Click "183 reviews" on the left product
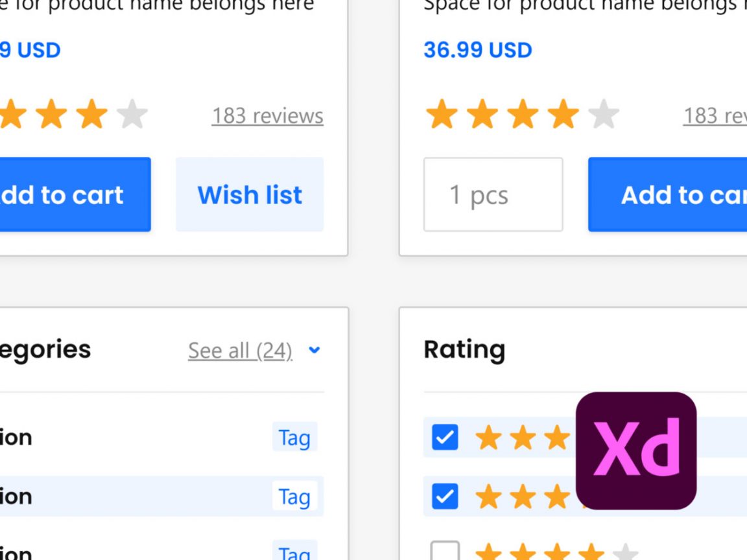This screenshot has height=560, width=747. tap(268, 116)
